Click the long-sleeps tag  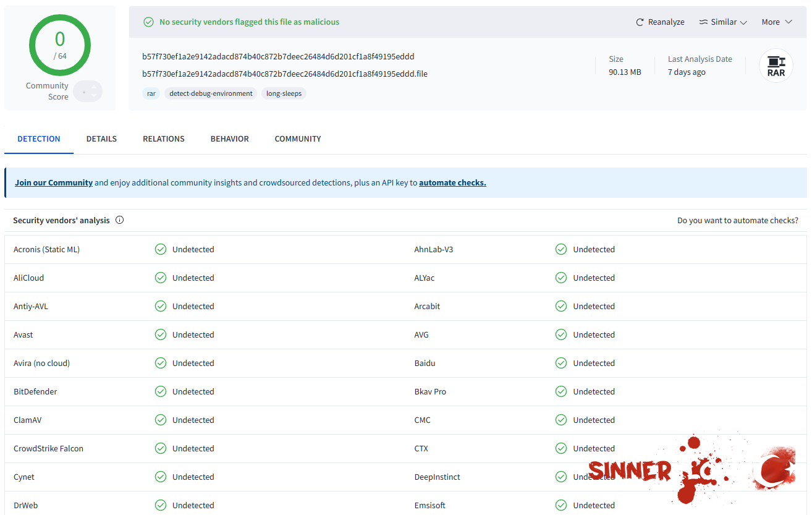tap(284, 93)
